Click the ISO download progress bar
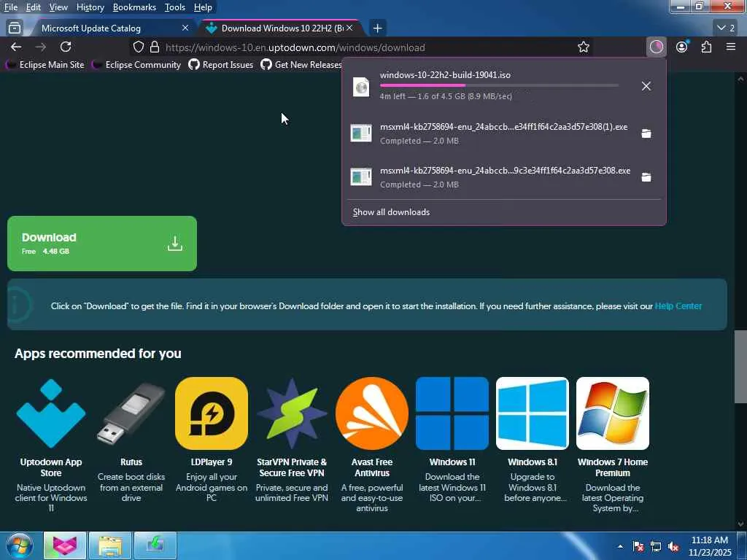The width and height of the screenshot is (747, 560). [x=499, y=85]
